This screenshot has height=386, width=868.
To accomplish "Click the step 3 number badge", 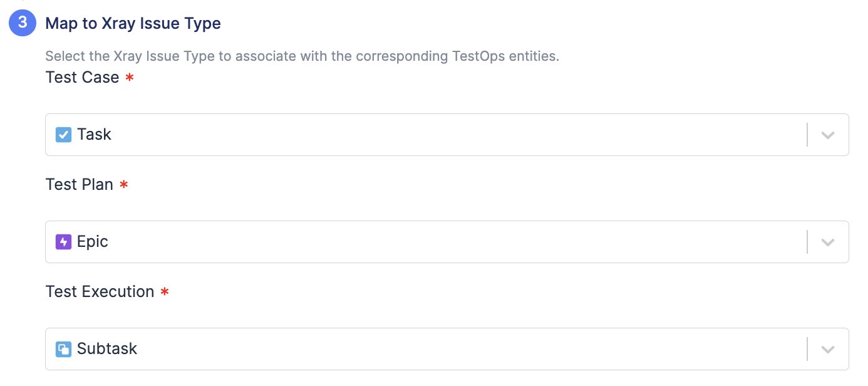I will [x=23, y=24].
